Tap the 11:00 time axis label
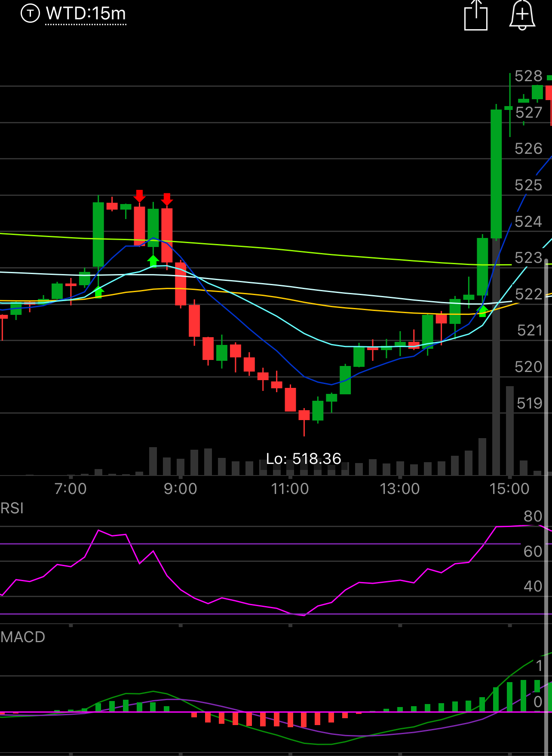 pos(290,489)
